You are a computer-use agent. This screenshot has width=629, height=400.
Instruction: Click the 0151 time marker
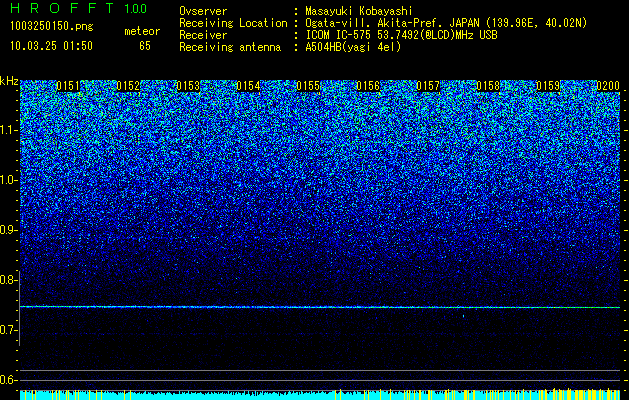[x=68, y=86]
